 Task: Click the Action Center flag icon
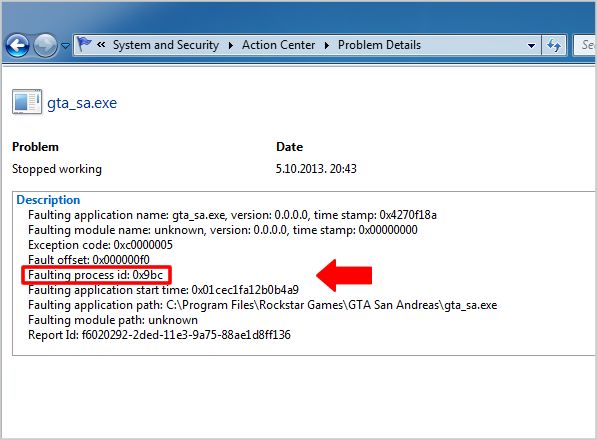click(84, 45)
